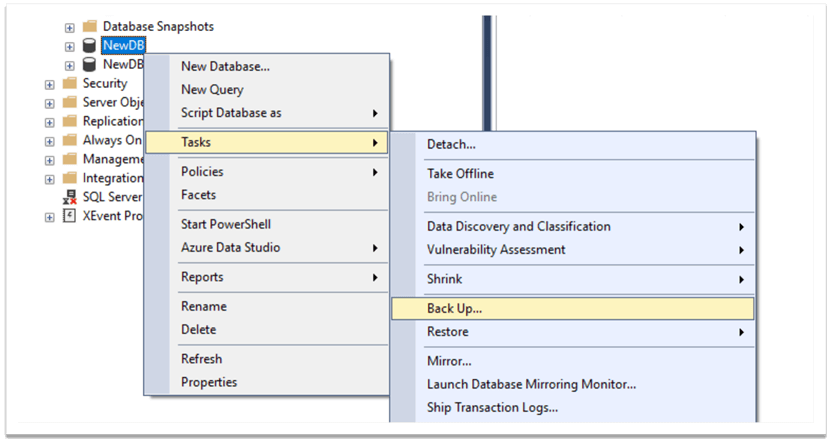Click the SQL Server Agent icon
830x442 pixels.
(69, 197)
